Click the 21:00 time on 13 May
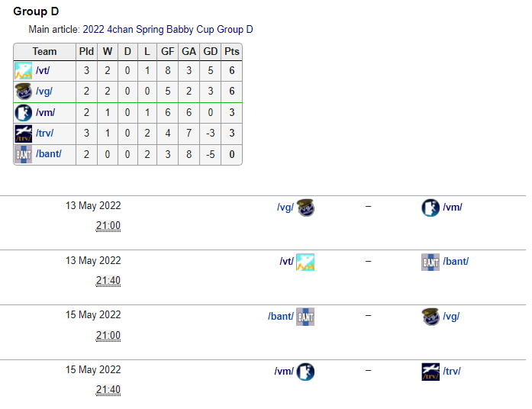 (108, 226)
